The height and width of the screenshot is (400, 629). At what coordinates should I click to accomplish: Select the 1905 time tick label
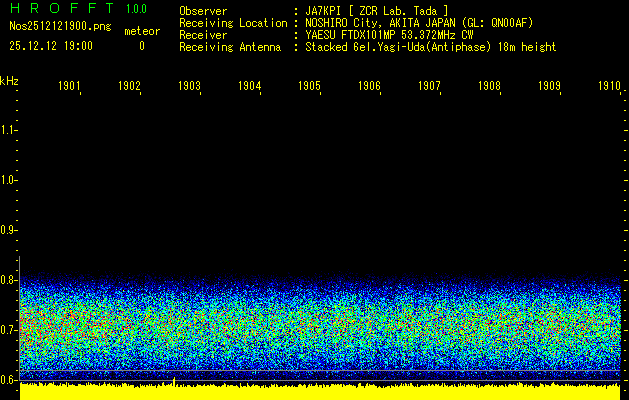coord(309,87)
